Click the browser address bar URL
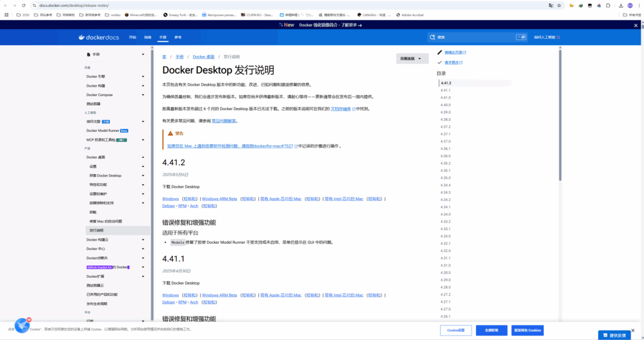 [74, 5]
